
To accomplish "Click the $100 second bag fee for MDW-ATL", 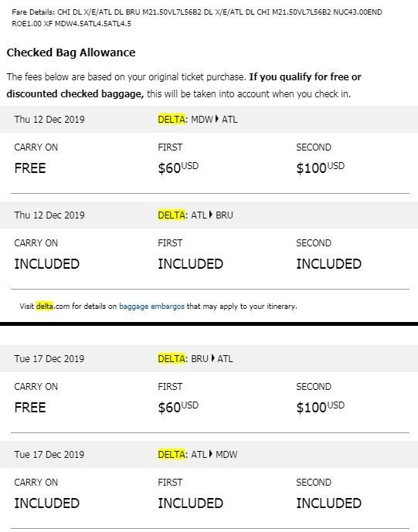I will (320, 168).
